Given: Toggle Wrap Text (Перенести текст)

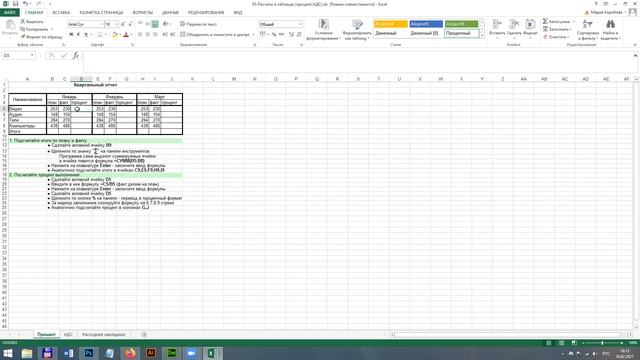Looking at the screenshot, I should [198, 24].
